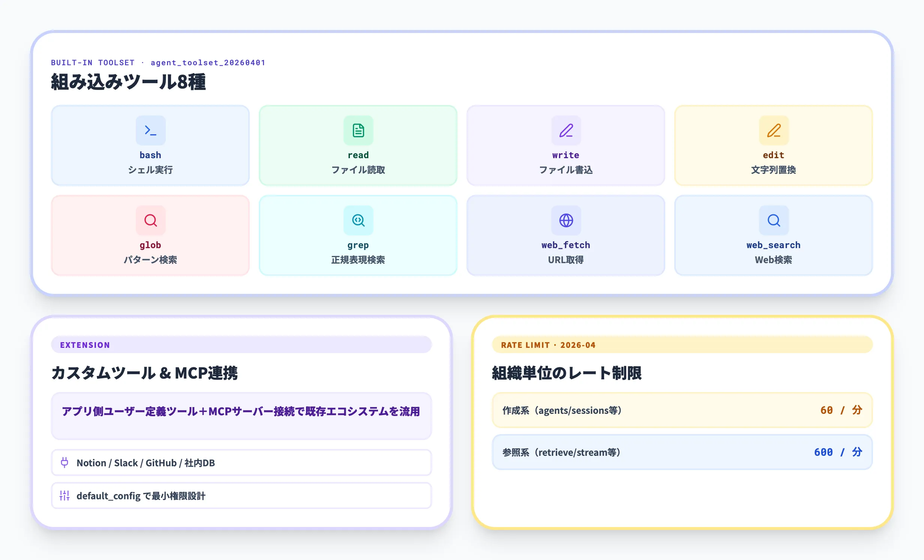Click the grep regex search icon
The width and height of the screenshot is (924, 560).
click(x=358, y=220)
